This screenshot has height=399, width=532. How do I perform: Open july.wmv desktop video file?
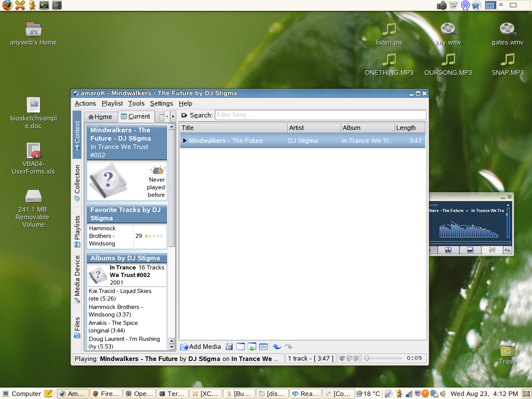[x=448, y=34]
